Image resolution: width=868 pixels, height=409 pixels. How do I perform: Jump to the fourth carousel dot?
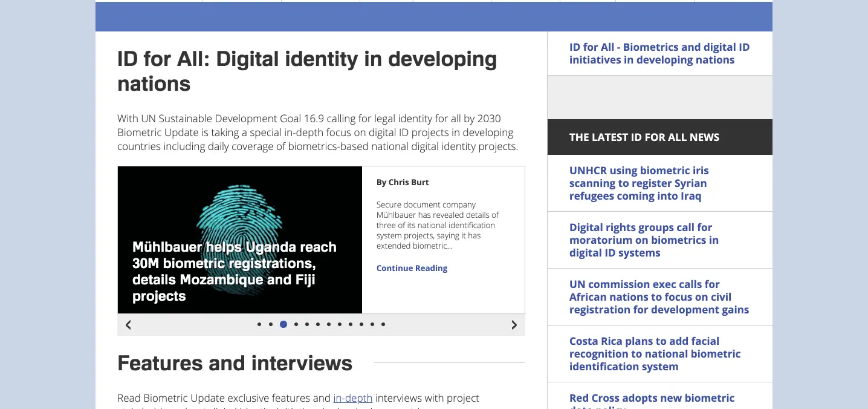296,324
